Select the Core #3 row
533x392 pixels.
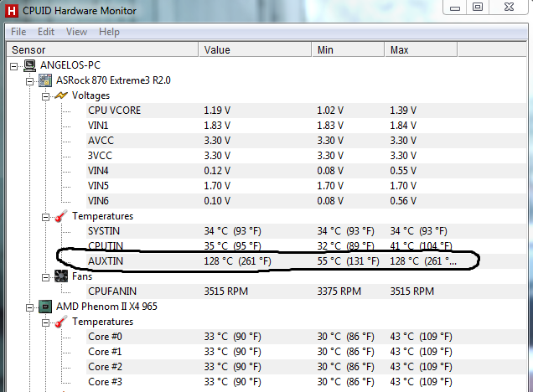(306, 382)
